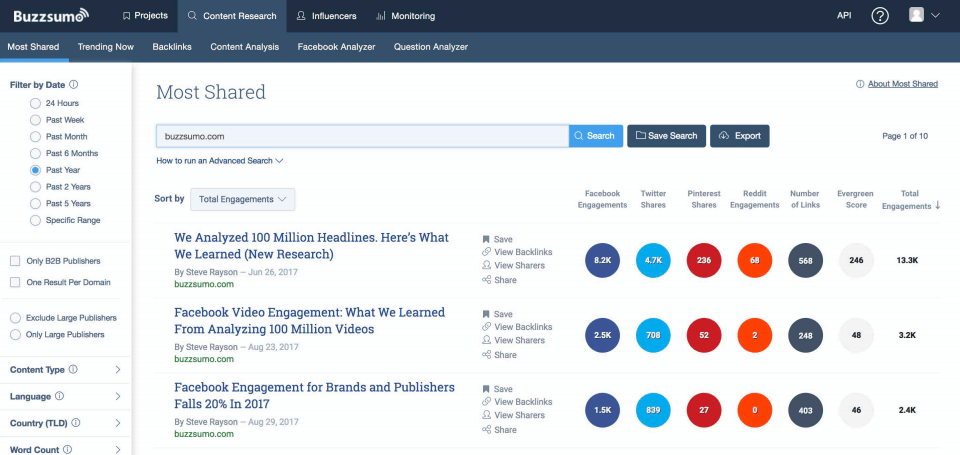Select the Specific Range date option

tap(36, 220)
